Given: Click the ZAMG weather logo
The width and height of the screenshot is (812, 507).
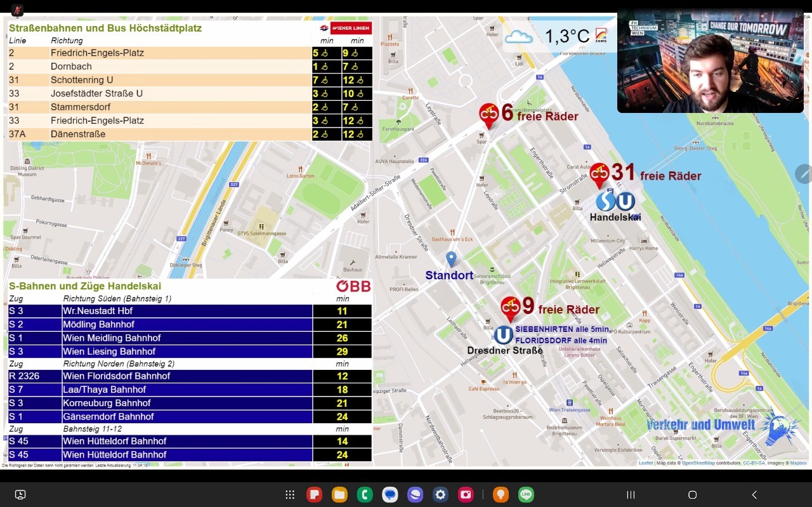Looking at the screenshot, I should (601, 36).
